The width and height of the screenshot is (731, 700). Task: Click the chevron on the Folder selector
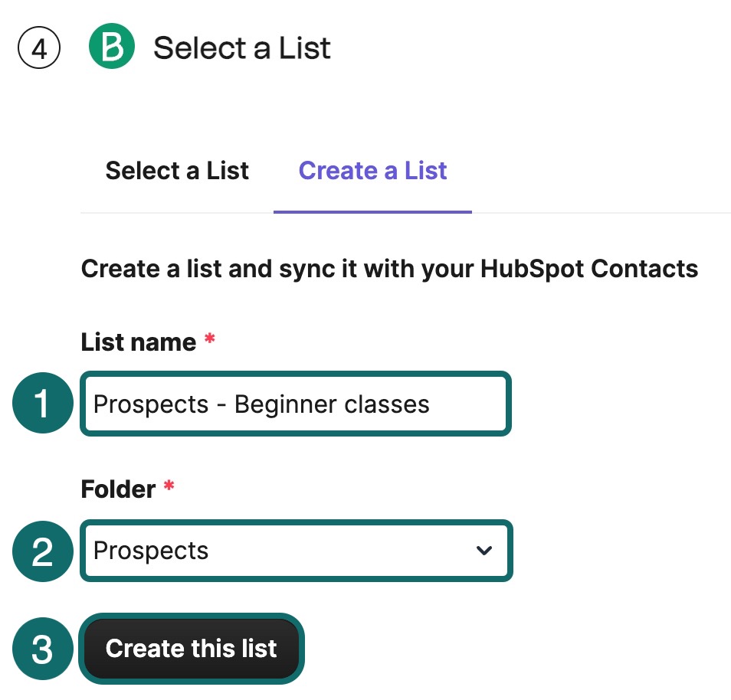pos(484,551)
